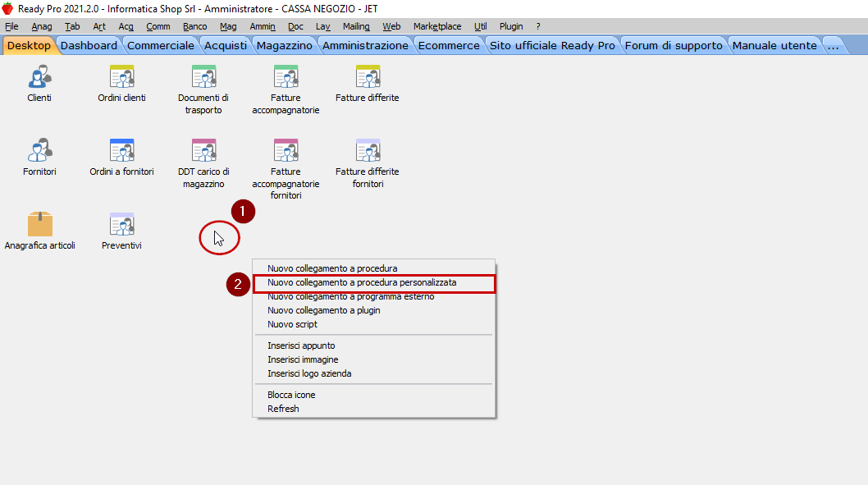The image size is (868, 485).
Task: Open the Forum di supporto tab
Action: (x=674, y=45)
